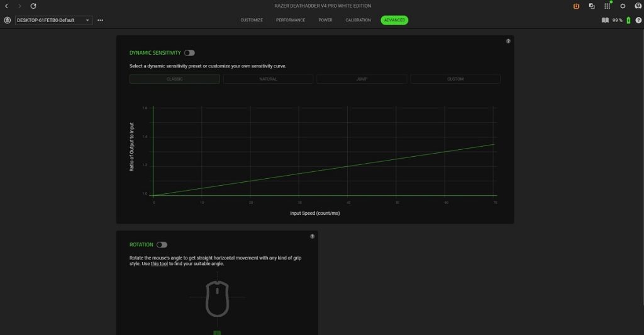This screenshot has width=644, height=335.
Task: Click the sensitivity curve line on graph
Action: pos(324,170)
